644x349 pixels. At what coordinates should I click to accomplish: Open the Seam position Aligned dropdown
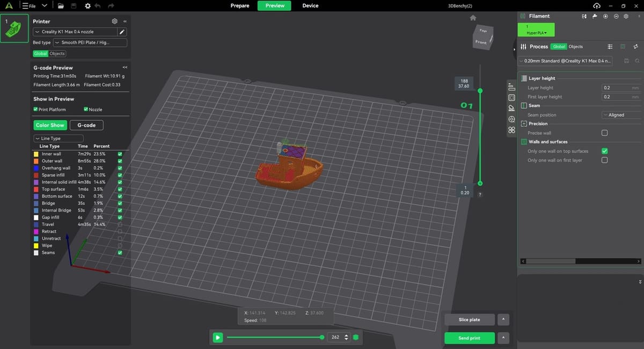pos(621,115)
